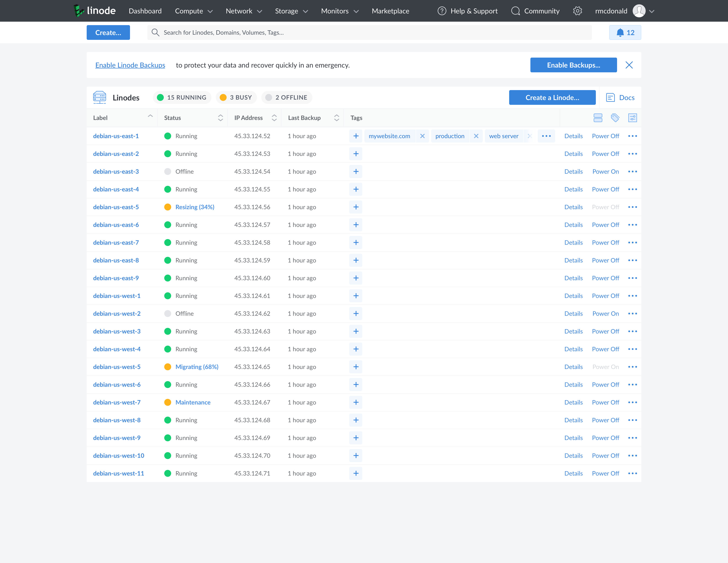Toggle group by tag icon

pyautogui.click(x=615, y=118)
